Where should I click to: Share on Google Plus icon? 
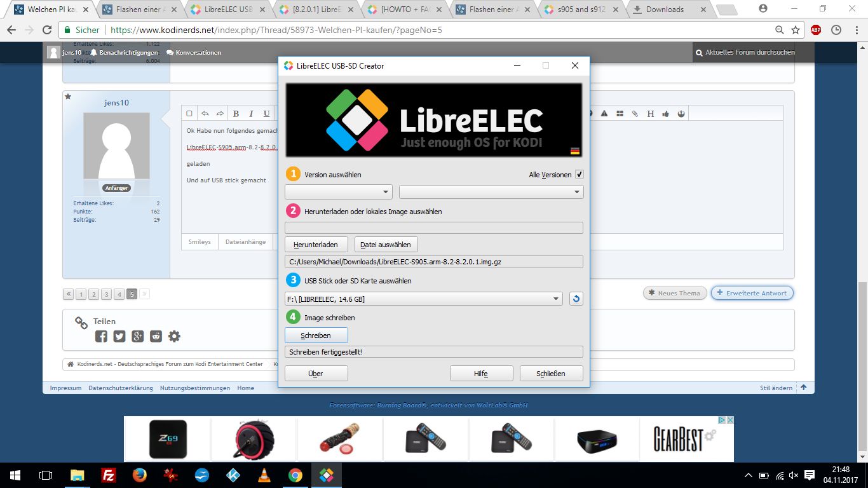click(138, 336)
